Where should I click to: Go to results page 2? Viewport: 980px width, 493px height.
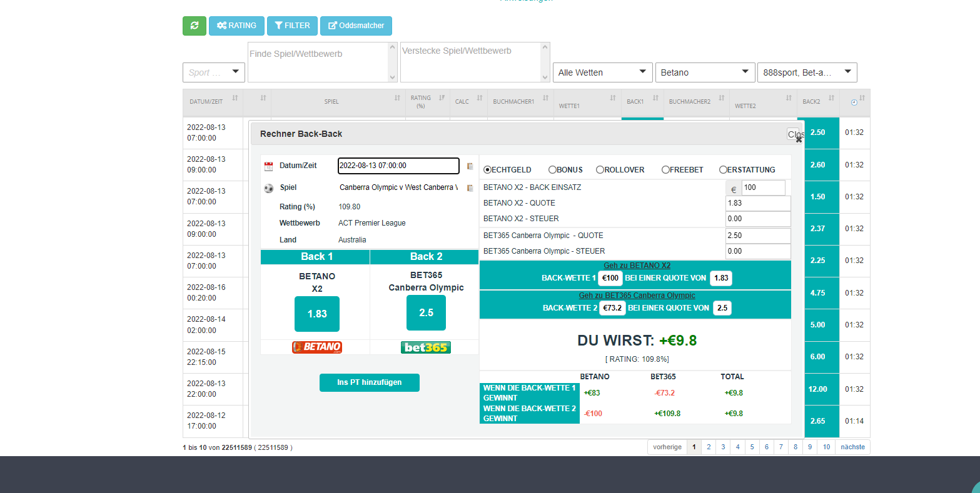pyautogui.click(x=709, y=447)
